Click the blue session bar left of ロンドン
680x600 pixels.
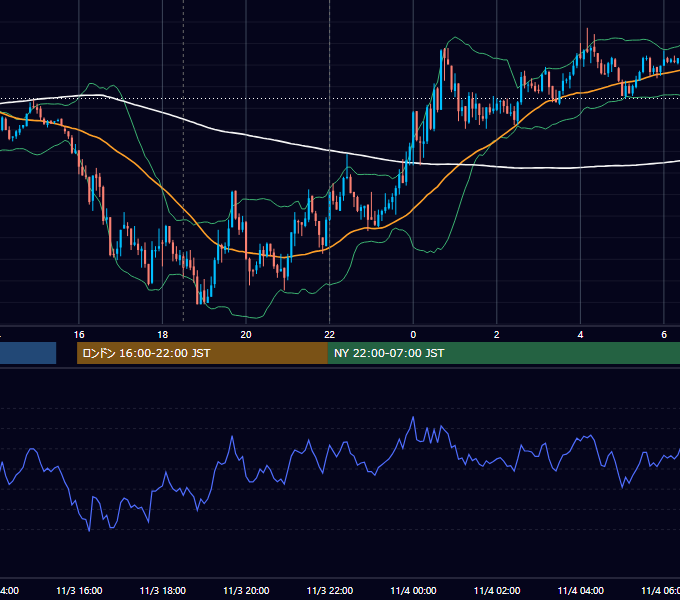pos(28,353)
